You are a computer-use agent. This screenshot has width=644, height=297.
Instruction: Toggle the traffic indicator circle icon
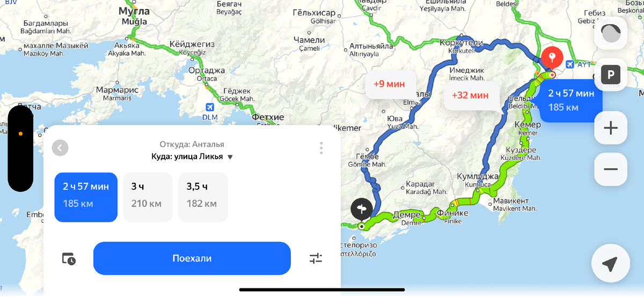click(611, 33)
